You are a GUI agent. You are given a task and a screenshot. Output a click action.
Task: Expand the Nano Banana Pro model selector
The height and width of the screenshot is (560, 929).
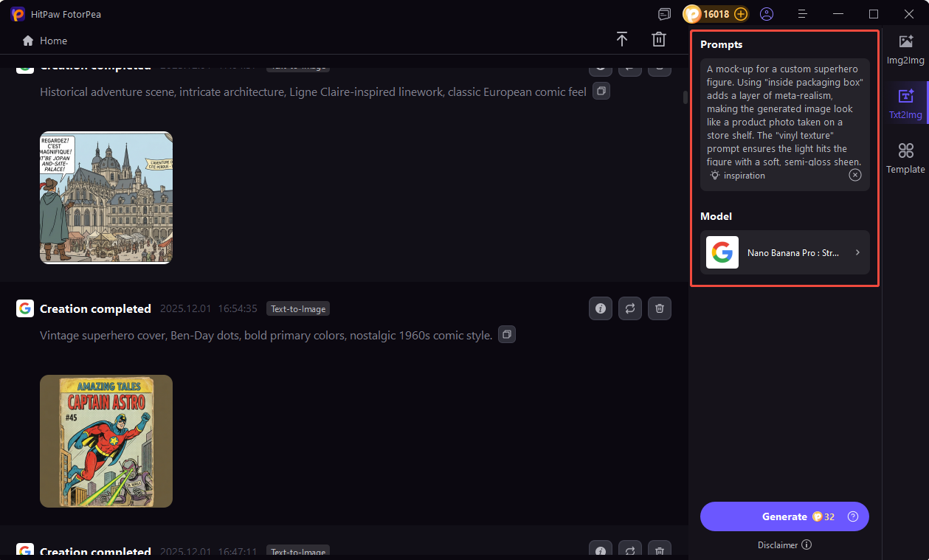tap(785, 252)
